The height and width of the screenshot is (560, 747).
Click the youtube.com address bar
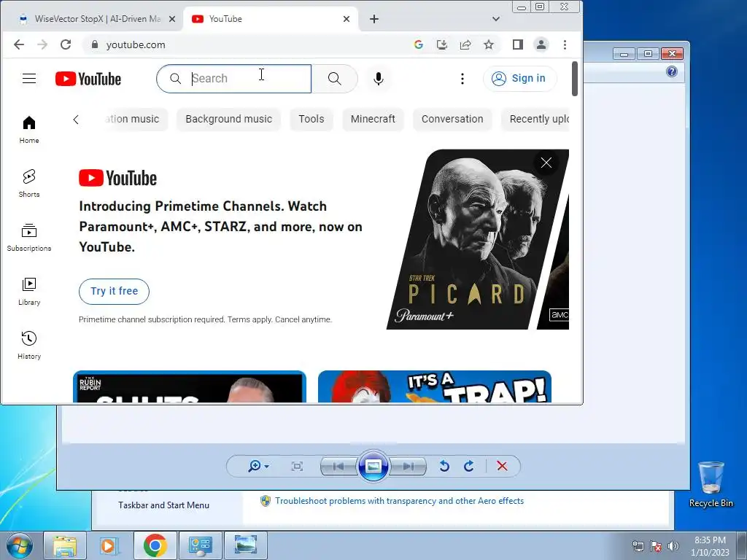[x=248, y=44]
